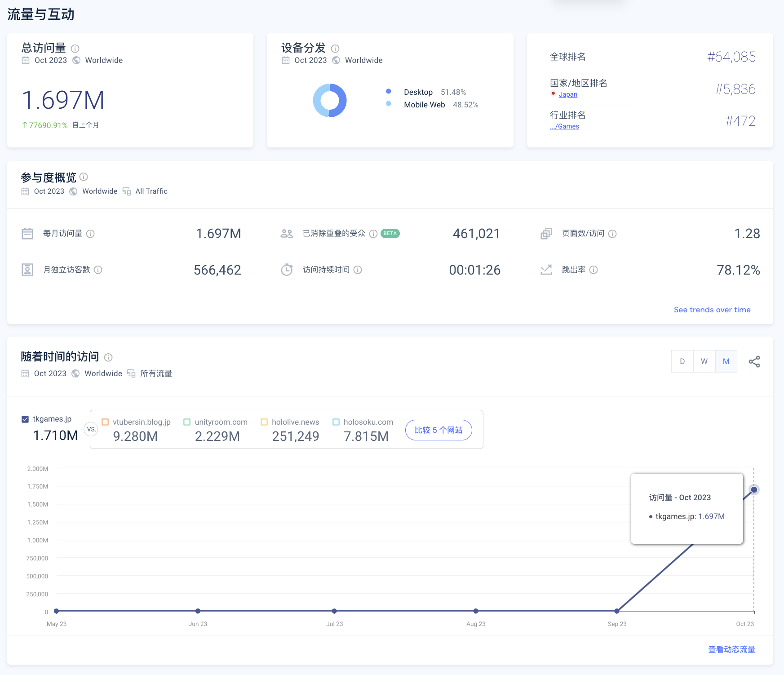This screenshot has width=784, height=675.
Task: Switch chart to daily D view
Action: click(682, 361)
